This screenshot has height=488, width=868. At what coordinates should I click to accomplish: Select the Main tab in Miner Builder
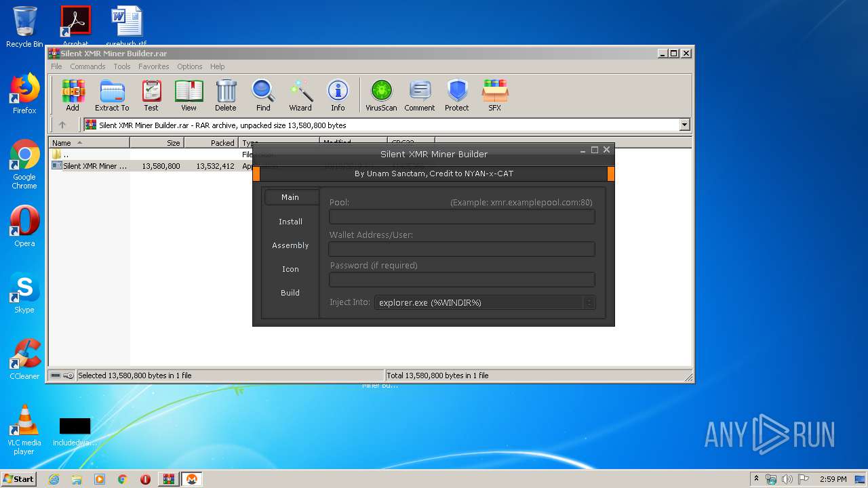[290, 197]
